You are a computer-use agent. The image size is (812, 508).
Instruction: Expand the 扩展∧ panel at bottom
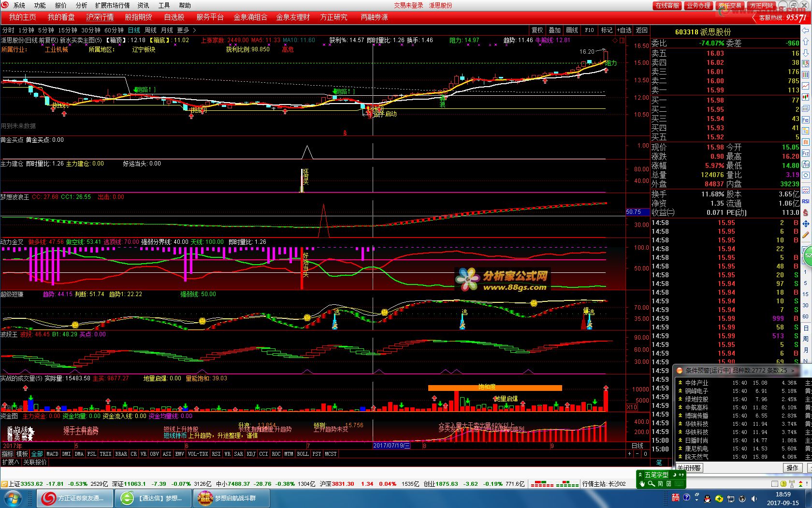click(10, 462)
